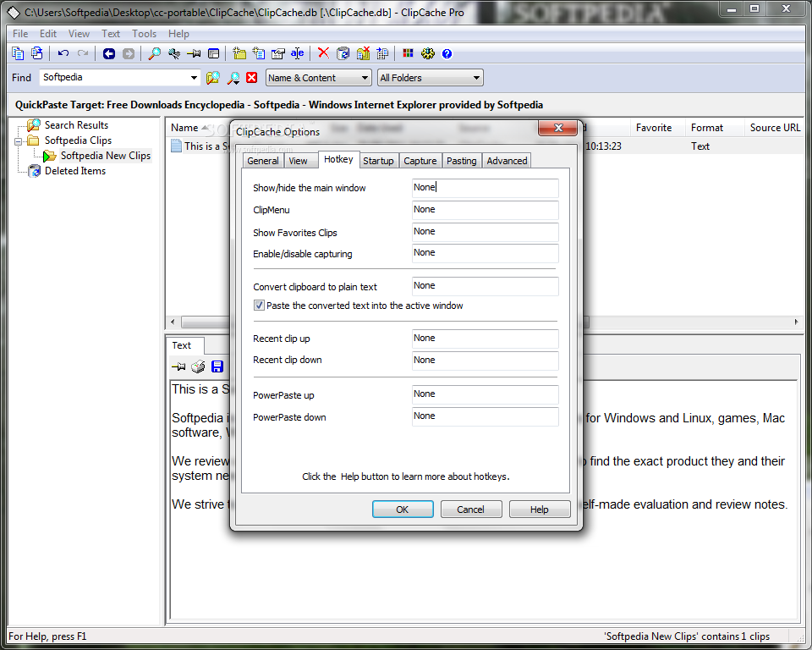This screenshot has width=812, height=650.
Task: Switch to the General options tab
Action: pos(262,161)
